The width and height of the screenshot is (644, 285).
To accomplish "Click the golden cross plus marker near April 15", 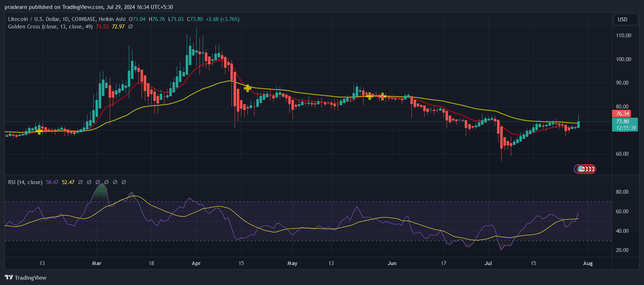I will (247, 88).
